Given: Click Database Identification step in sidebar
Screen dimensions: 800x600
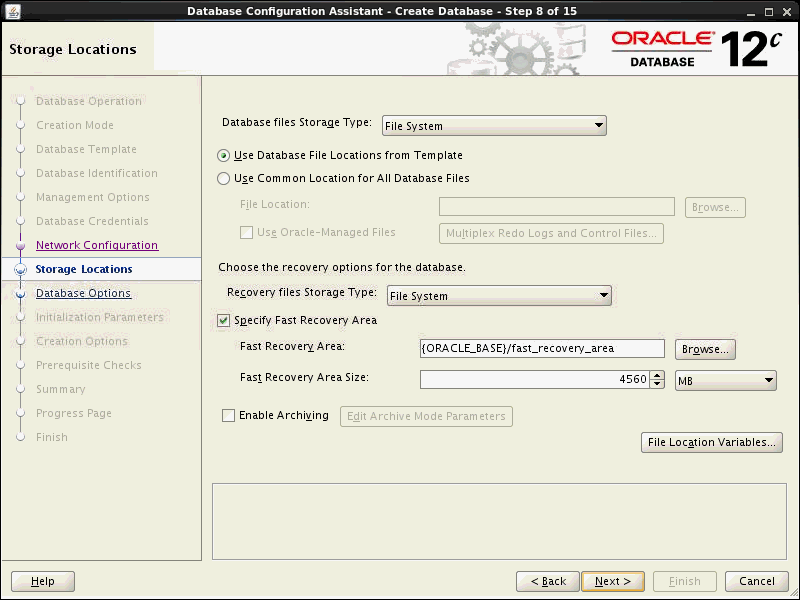Looking at the screenshot, I should coord(97,173).
